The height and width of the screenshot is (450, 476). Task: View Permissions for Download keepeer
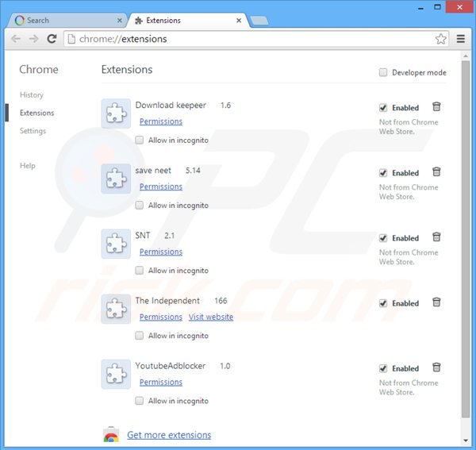coord(161,121)
